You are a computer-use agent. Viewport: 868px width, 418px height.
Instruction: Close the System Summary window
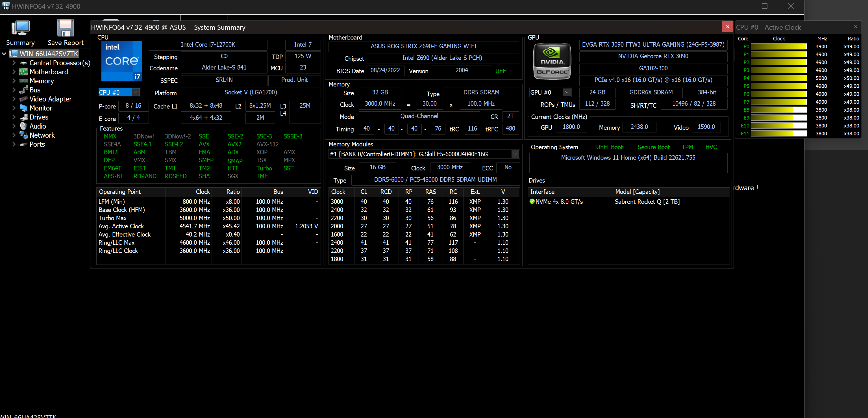(727, 27)
